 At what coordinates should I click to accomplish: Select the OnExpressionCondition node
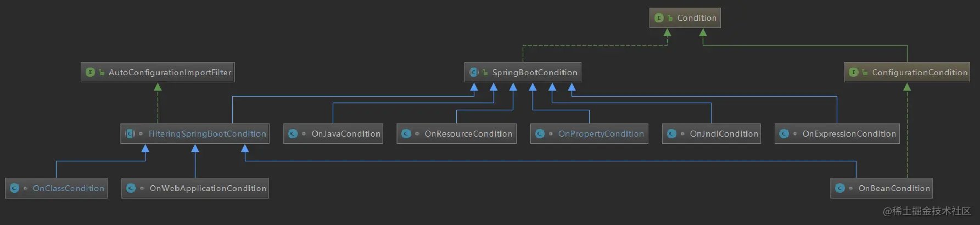[837, 134]
